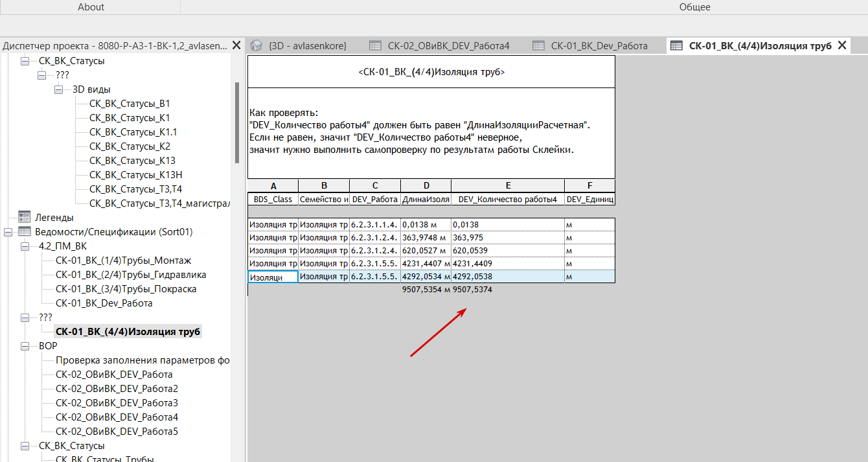
Task: Click cell with value 363,9748 м
Action: (x=426, y=237)
